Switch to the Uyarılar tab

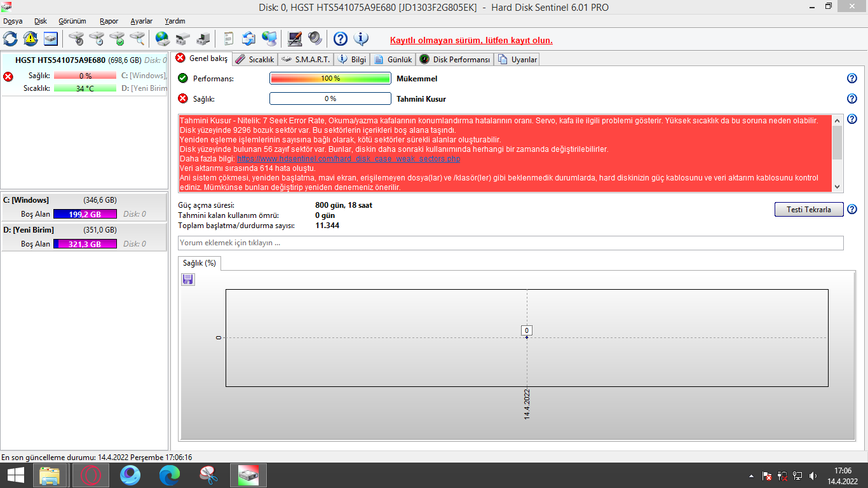pyautogui.click(x=518, y=59)
